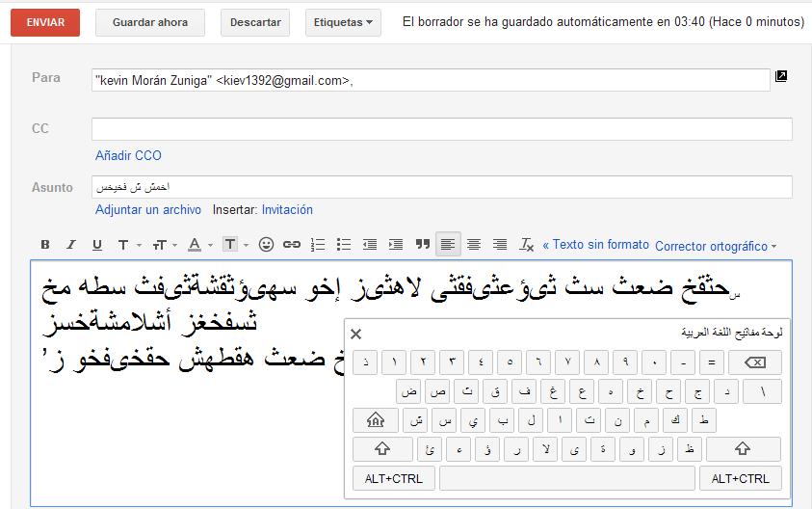The width and height of the screenshot is (812, 509).
Task: Center-align the message text
Action: pyautogui.click(x=474, y=245)
